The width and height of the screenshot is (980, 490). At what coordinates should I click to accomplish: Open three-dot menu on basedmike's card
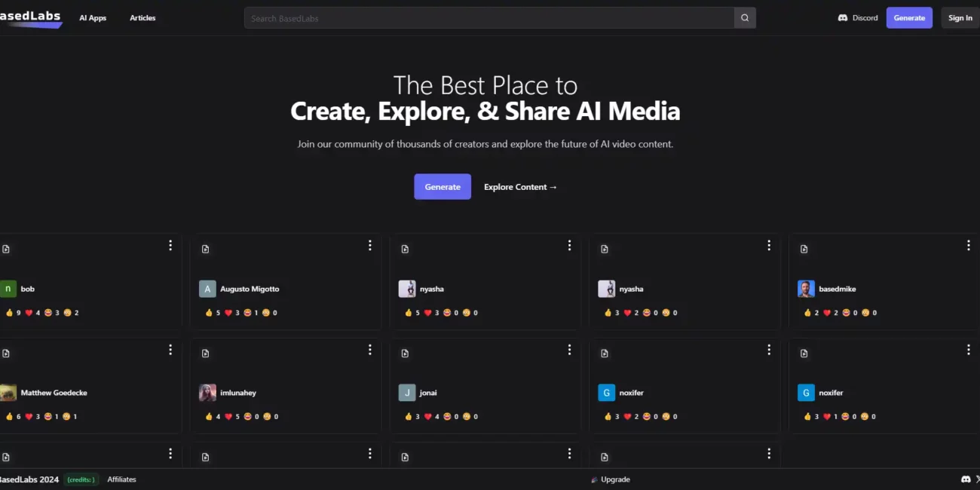[x=968, y=245]
